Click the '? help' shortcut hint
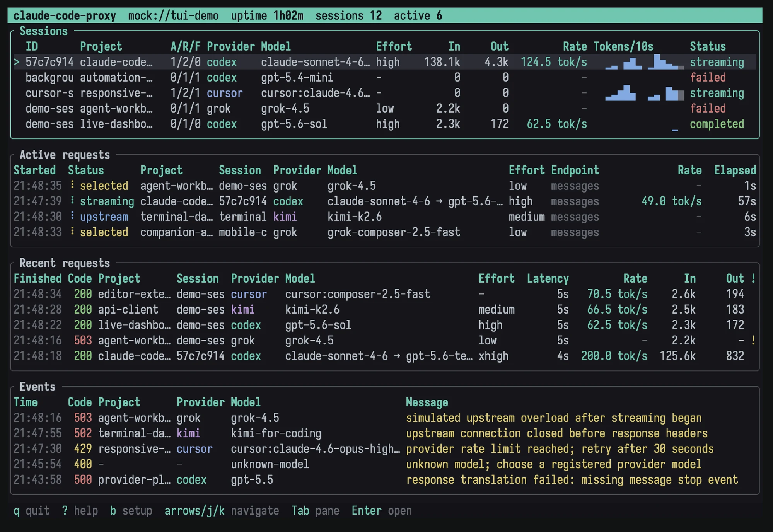 (80, 511)
